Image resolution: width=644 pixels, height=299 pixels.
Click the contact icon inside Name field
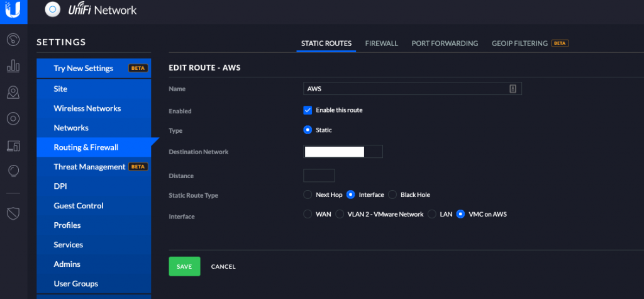513,89
